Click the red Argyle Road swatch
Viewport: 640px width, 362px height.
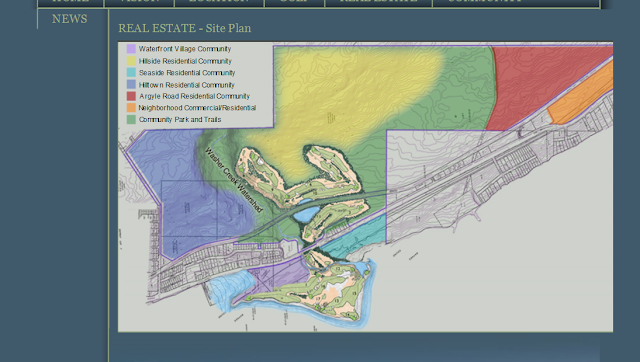(x=131, y=96)
